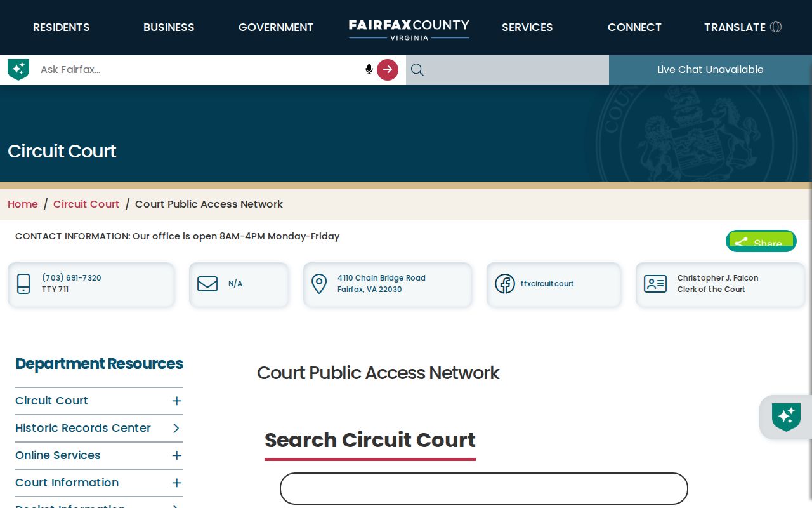Image resolution: width=812 pixels, height=508 pixels.
Task: Open the ffxcircuitcourt Facebook link
Action: tap(547, 284)
